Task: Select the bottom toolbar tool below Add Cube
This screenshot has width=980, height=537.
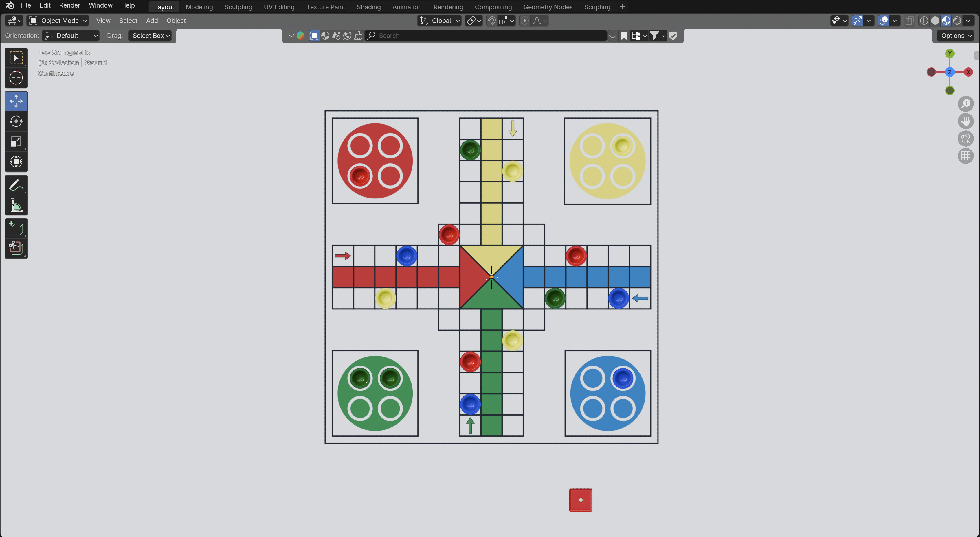Action: click(16, 249)
